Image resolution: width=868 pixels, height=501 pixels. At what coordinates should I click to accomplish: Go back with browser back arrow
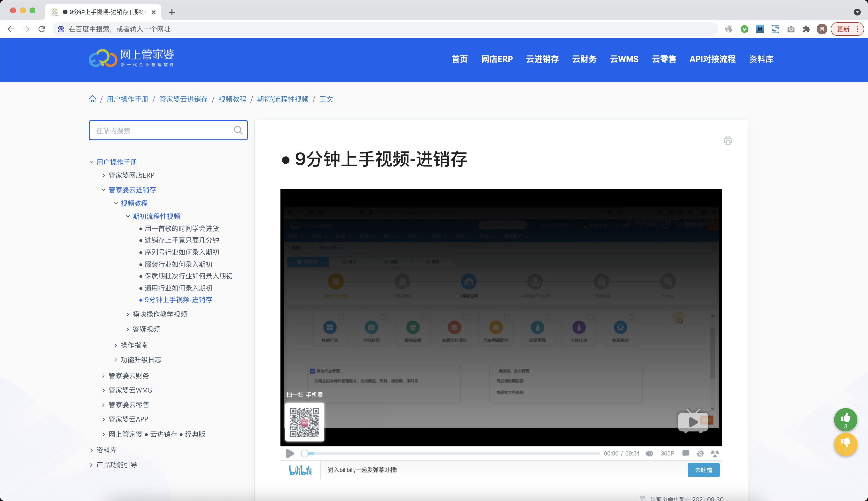[x=11, y=29]
